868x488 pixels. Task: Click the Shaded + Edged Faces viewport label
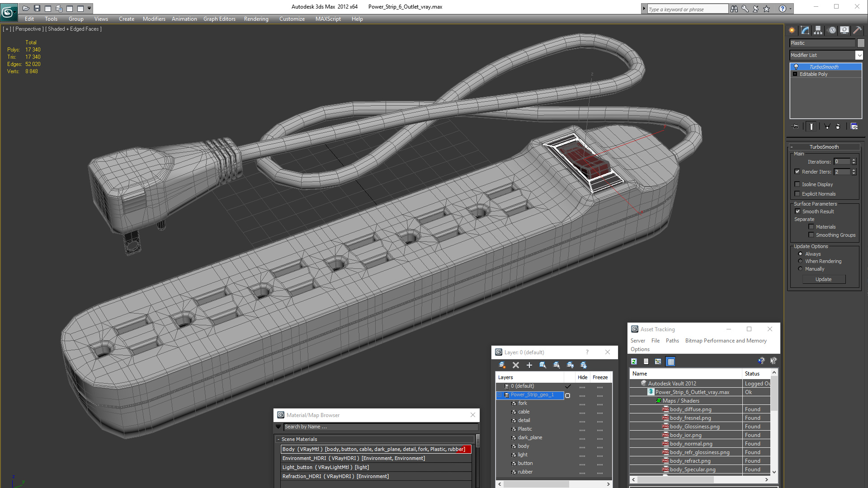[x=74, y=29]
